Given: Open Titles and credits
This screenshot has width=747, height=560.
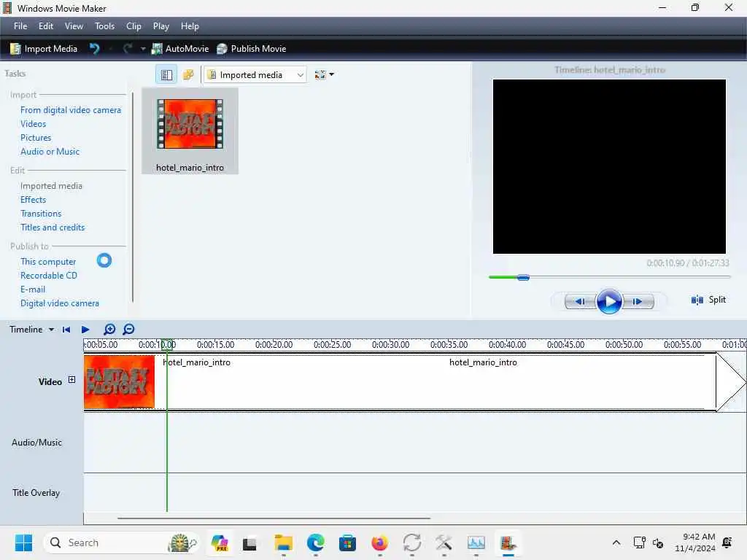Looking at the screenshot, I should (x=53, y=227).
